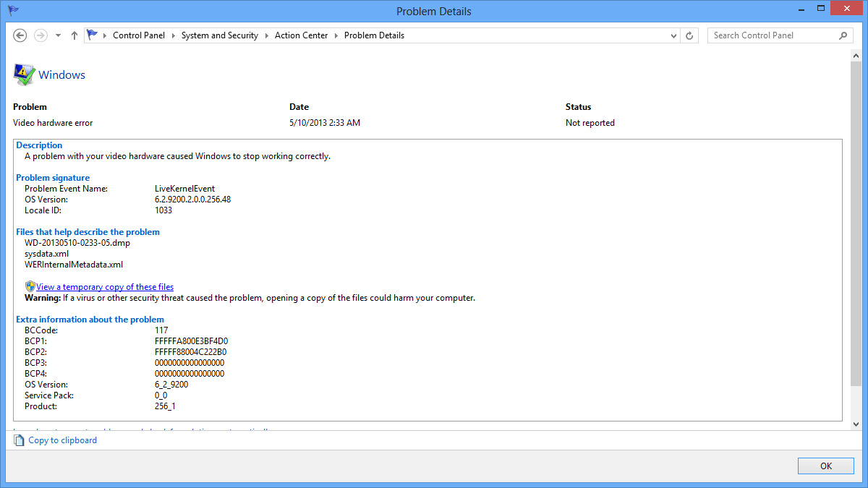The height and width of the screenshot is (488, 868).
Task: Select WERInternalMetadata.xml file name
Action: [x=74, y=265]
